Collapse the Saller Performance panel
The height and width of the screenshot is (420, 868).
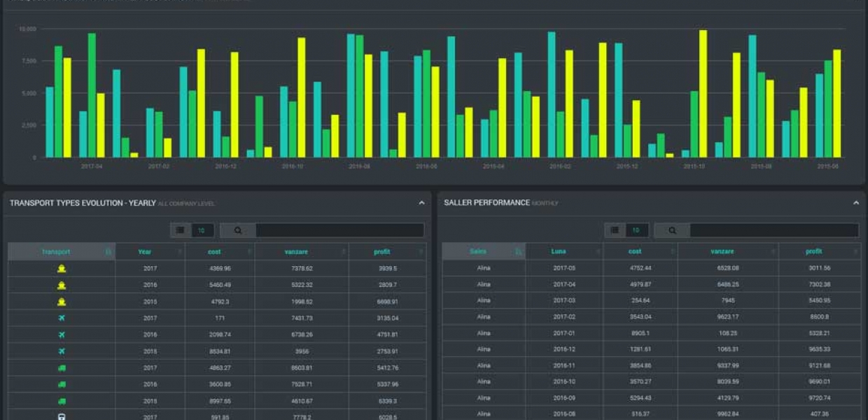855,203
